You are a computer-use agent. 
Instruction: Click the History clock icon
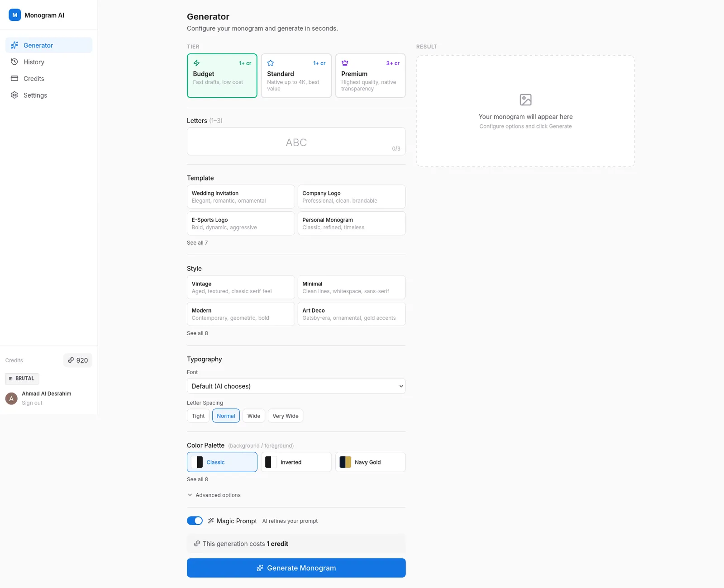click(14, 62)
